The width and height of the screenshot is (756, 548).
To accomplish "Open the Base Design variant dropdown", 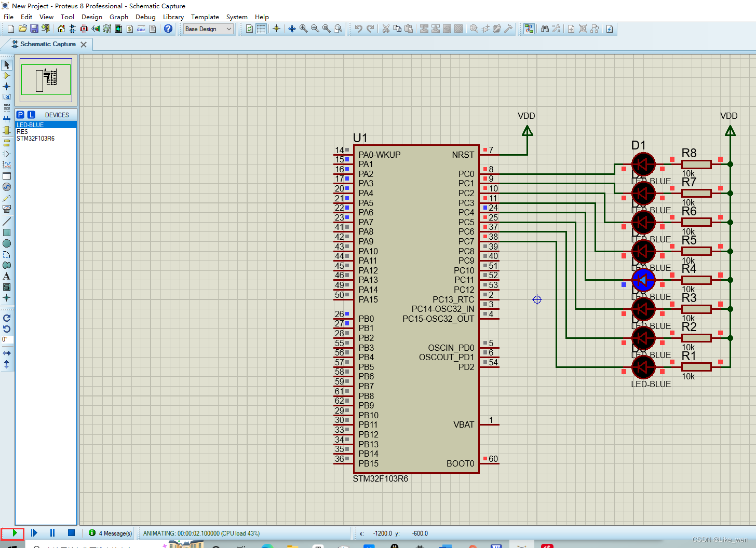I will coord(208,29).
